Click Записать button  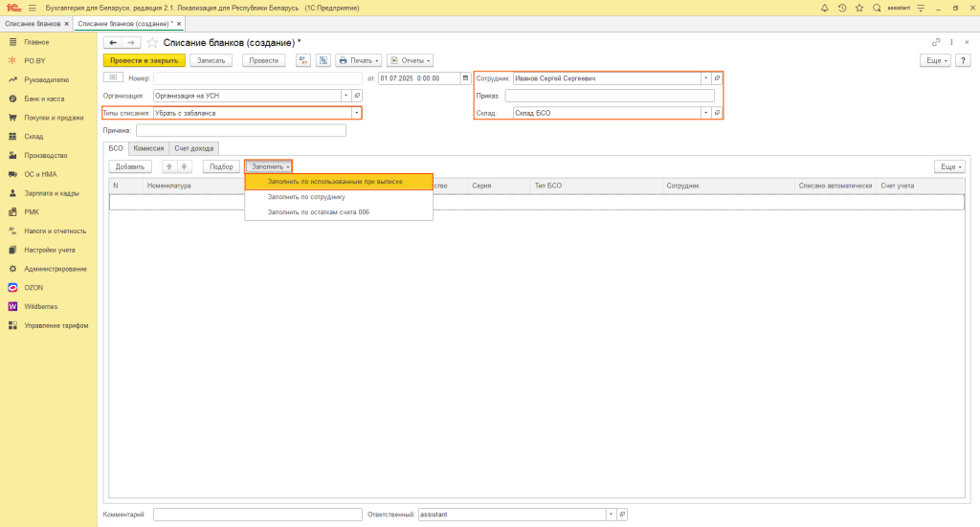pos(212,60)
